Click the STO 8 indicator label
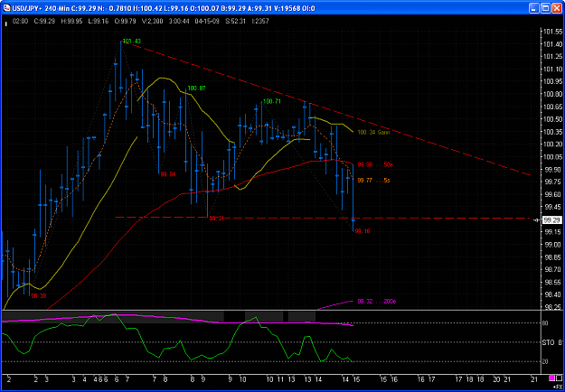 (552, 342)
